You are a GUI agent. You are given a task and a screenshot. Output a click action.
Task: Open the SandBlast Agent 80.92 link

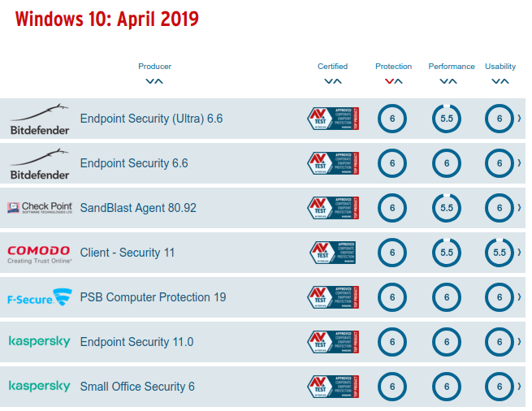138,208
